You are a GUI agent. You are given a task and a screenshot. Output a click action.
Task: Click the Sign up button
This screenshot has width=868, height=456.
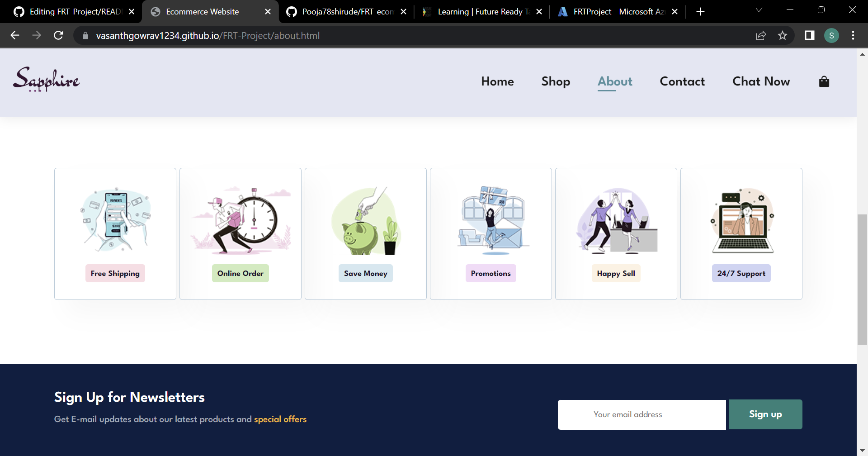pyautogui.click(x=765, y=414)
